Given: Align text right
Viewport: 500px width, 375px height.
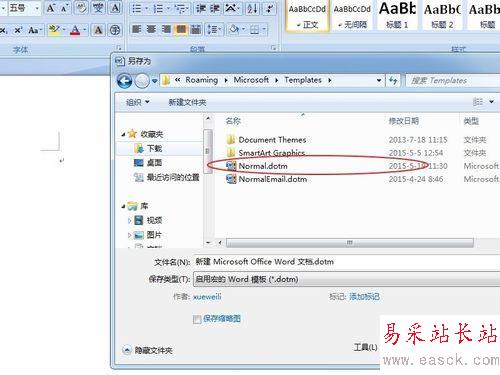Looking at the screenshot, I should [166, 29].
